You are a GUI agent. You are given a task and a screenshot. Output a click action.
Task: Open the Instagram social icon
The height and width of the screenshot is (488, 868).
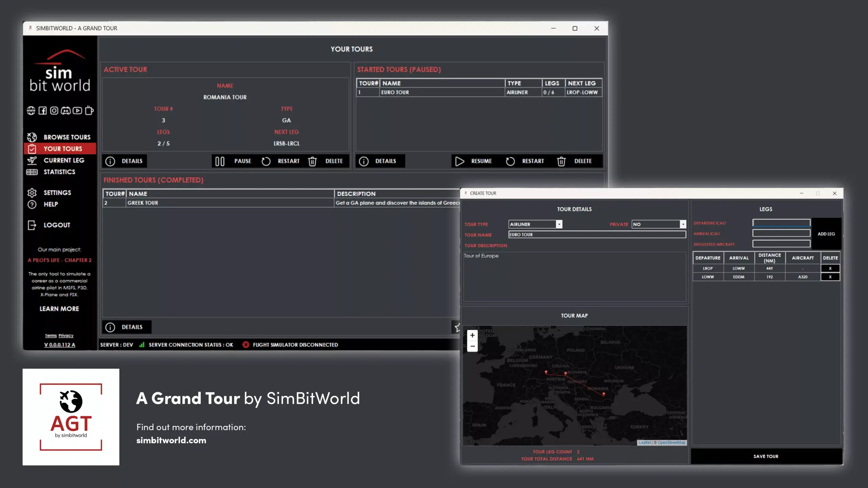click(54, 110)
